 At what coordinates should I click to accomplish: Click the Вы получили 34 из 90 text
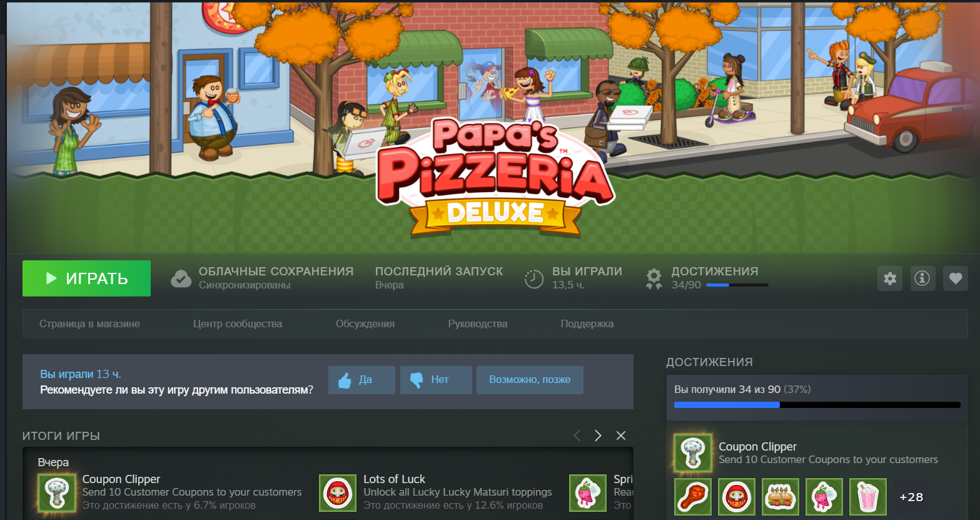(x=727, y=389)
